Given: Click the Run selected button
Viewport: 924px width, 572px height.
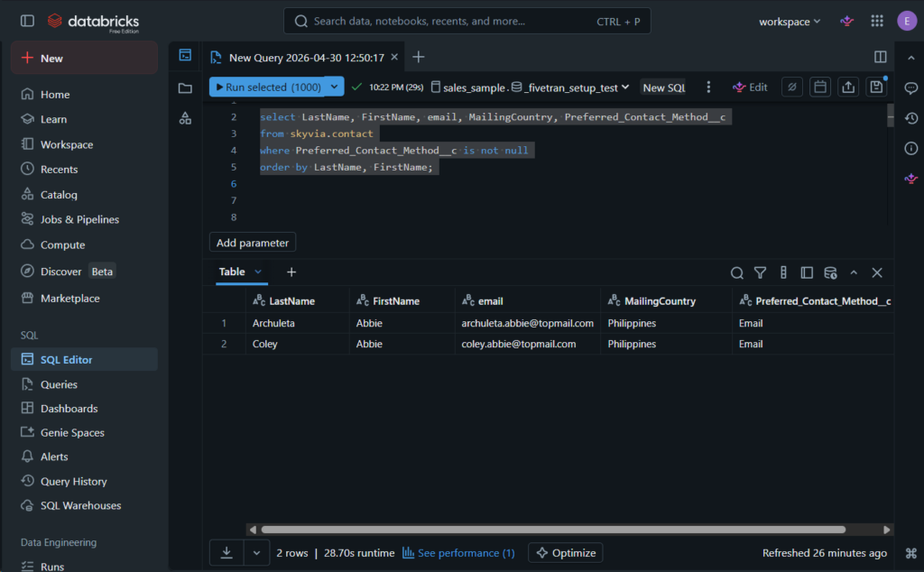Looking at the screenshot, I should point(267,87).
